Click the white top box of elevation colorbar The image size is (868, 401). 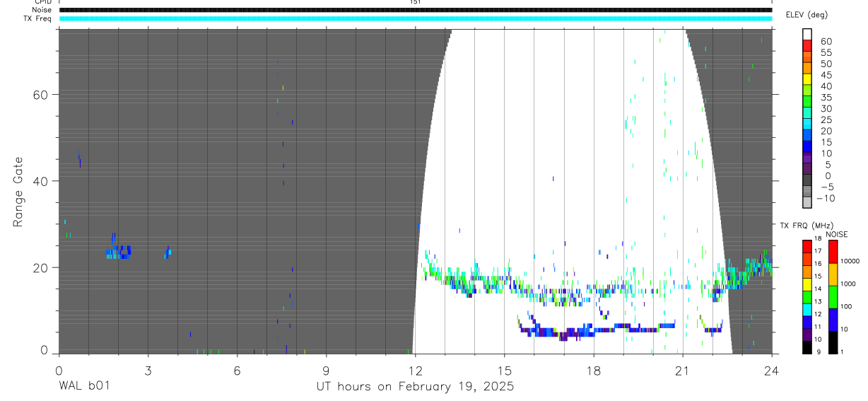[x=807, y=35]
